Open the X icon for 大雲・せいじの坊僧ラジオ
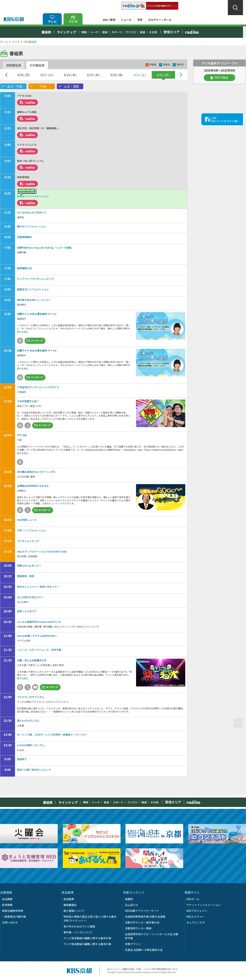The image size is (246, 980). click(27, 687)
